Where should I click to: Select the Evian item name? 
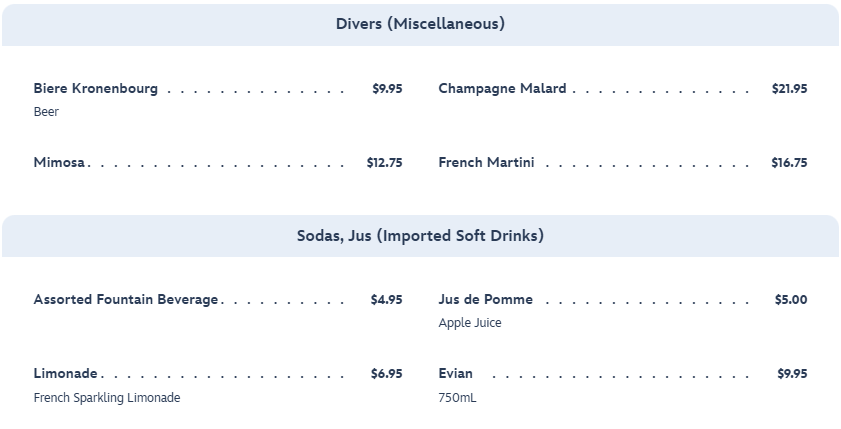[x=456, y=374]
